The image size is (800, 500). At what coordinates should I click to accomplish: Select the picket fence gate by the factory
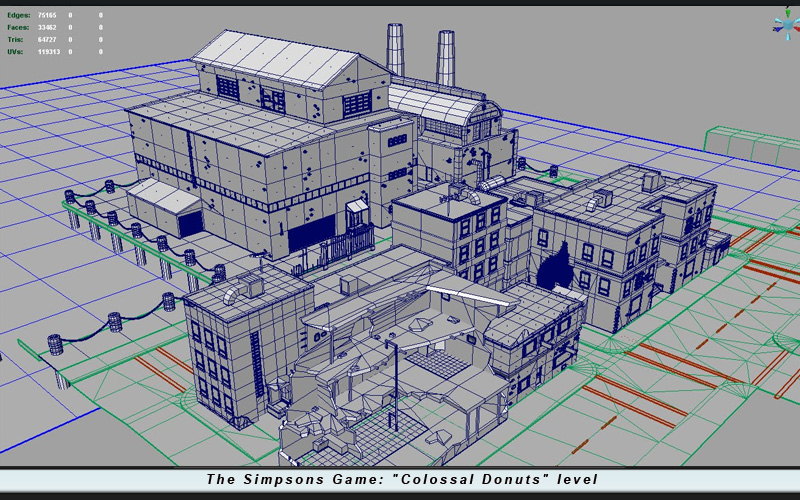tap(347, 248)
